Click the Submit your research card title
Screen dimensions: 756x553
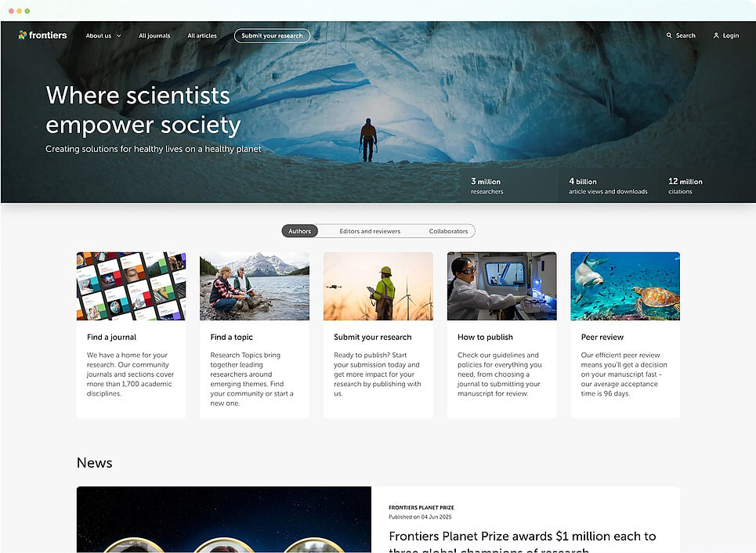[x=373, y=337]
